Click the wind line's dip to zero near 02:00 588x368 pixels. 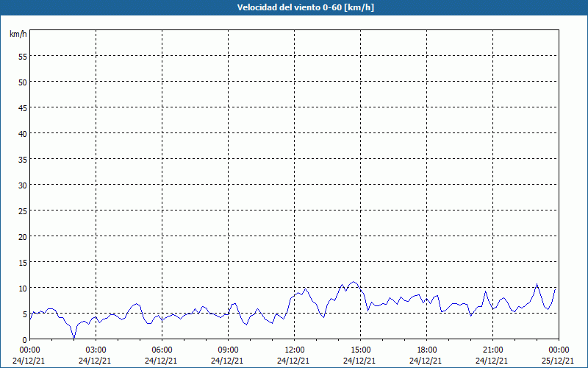click(x=74, y=339)
